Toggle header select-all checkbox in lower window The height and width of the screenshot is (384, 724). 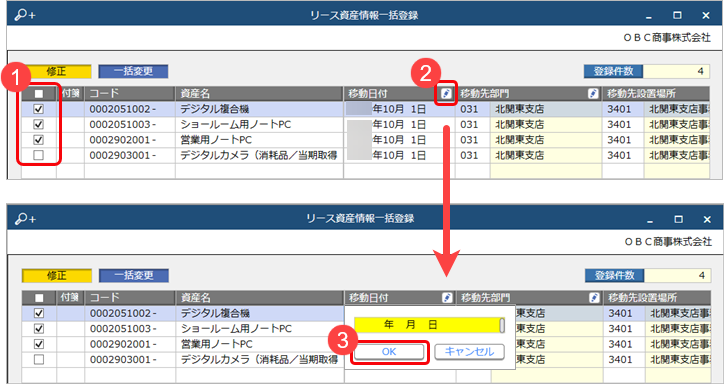coord(39,298)
